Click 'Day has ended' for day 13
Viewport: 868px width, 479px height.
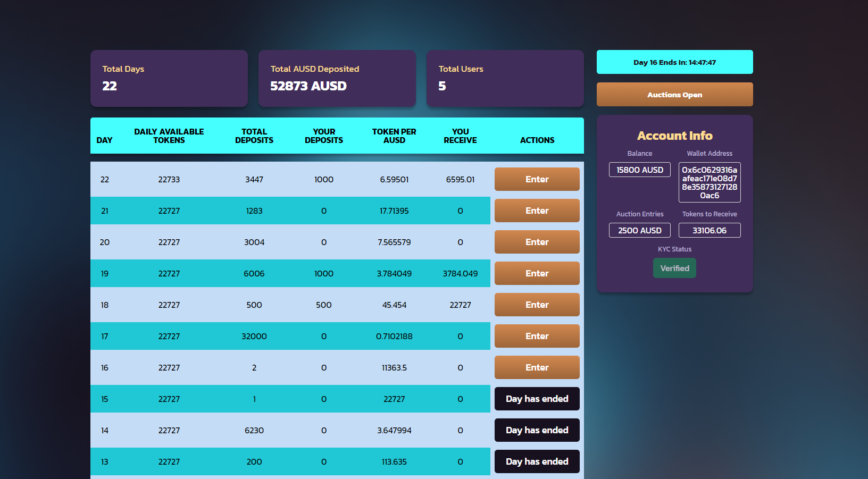537,461
